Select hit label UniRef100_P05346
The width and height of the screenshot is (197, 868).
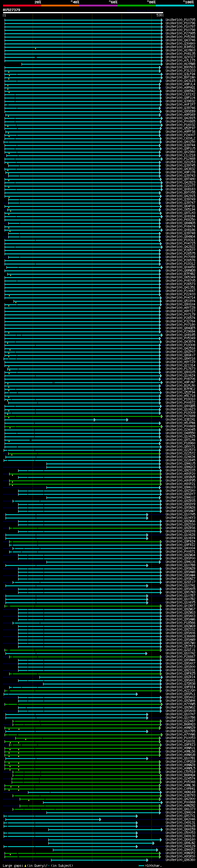tap(180, 37)
